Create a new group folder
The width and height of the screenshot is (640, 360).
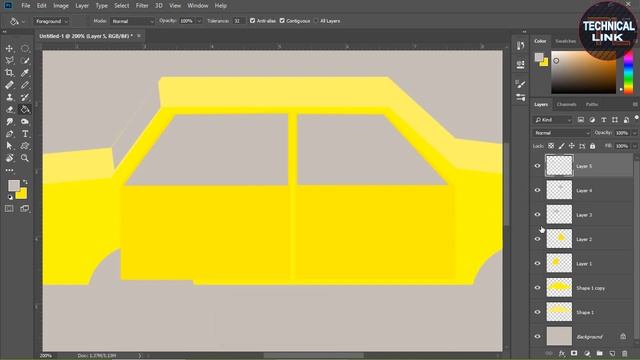(599, 353)
